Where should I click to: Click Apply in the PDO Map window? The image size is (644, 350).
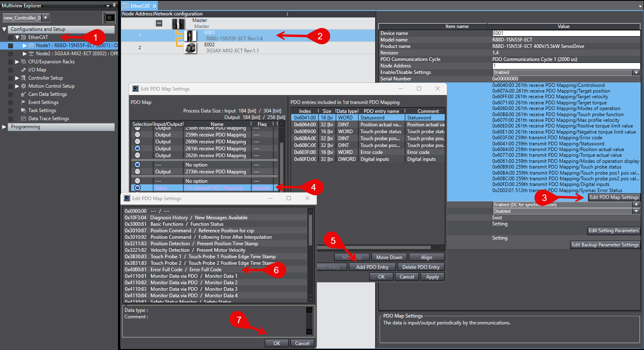(432, 277)
